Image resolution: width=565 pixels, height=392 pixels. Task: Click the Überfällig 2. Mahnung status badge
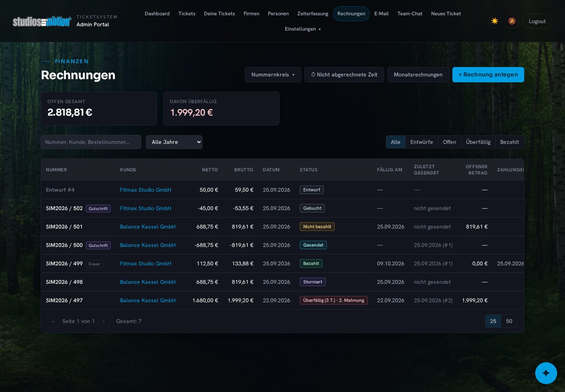(x=334, y=300)
